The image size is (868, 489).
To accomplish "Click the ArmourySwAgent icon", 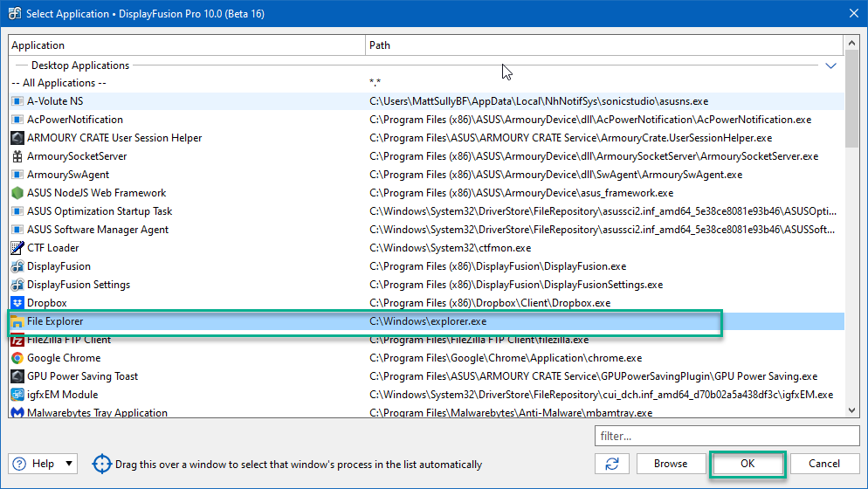I will tap(17, 175).
